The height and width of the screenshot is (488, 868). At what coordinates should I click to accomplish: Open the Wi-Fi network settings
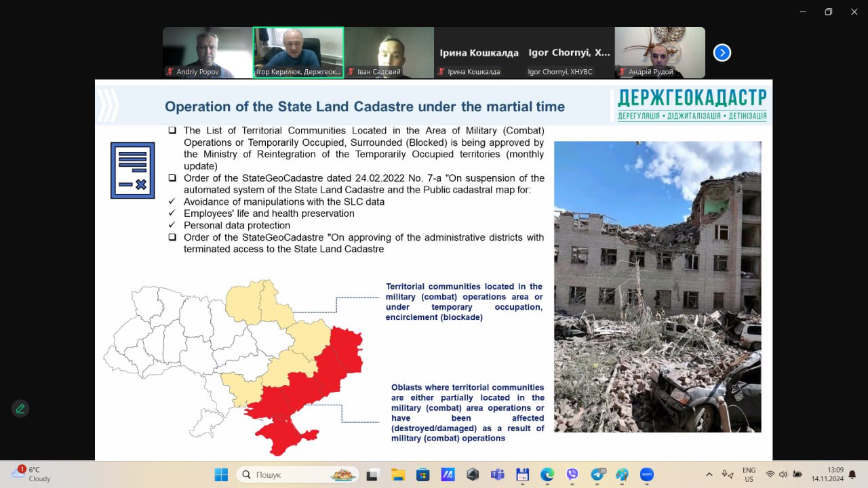pos(770,474)
